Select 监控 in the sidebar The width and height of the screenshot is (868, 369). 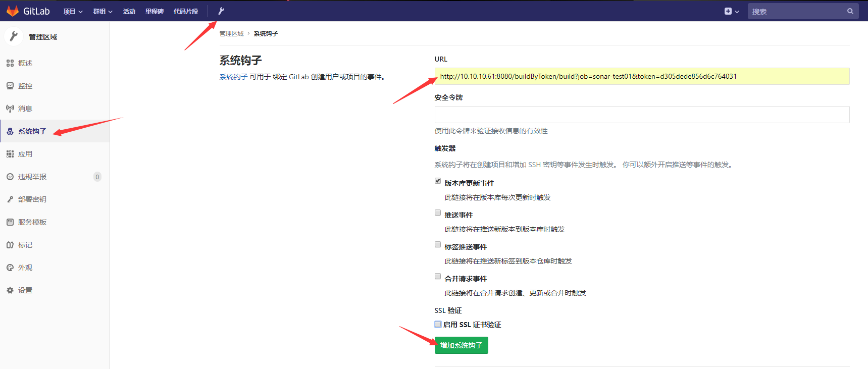pos(55,86)
